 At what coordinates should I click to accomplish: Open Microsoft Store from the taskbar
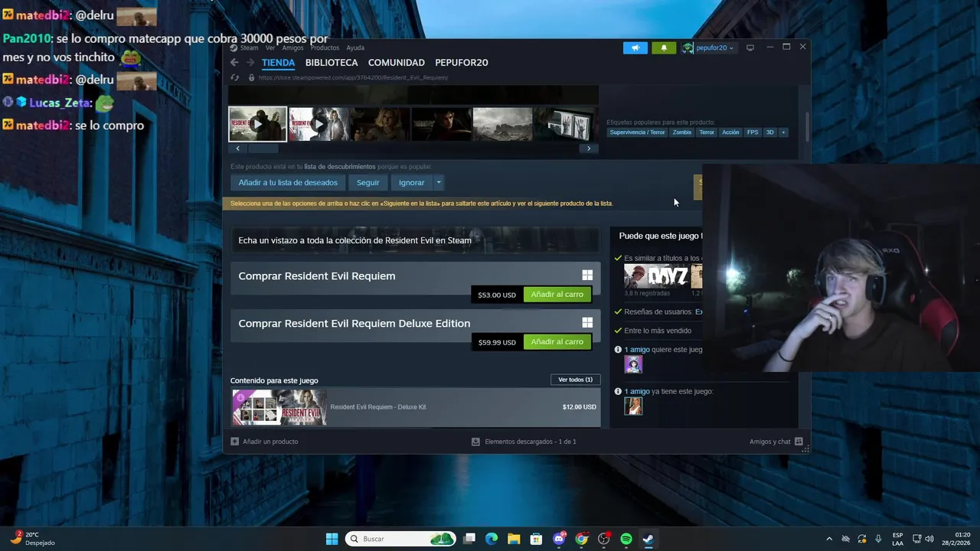click(x=536, y=539)
